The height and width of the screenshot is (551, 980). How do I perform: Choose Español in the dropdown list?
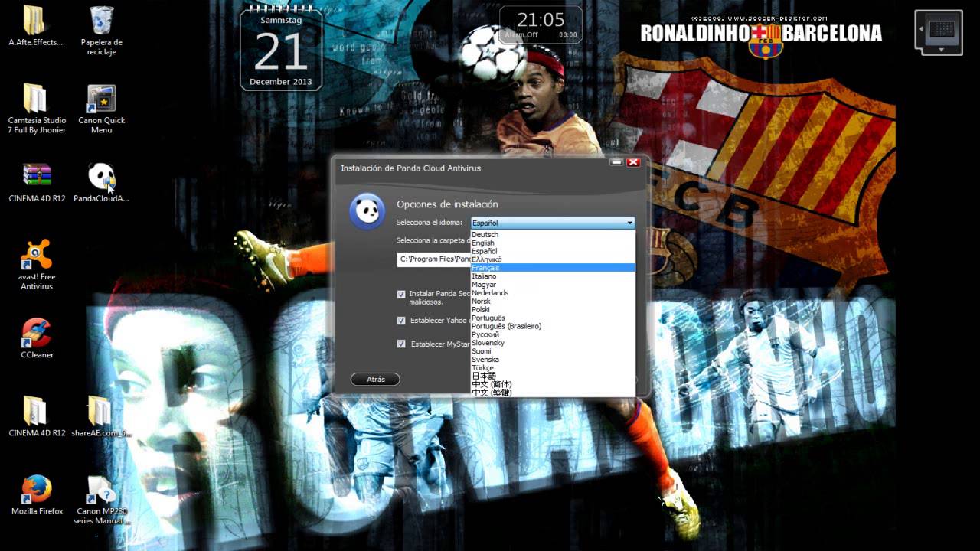tap(553, 251)
